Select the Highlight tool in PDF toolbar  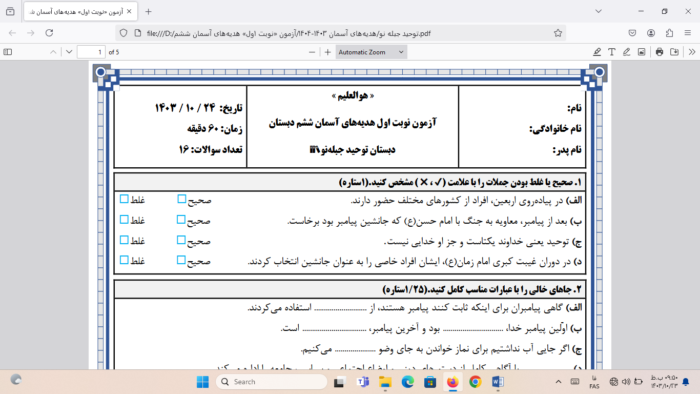click(597, 52)
